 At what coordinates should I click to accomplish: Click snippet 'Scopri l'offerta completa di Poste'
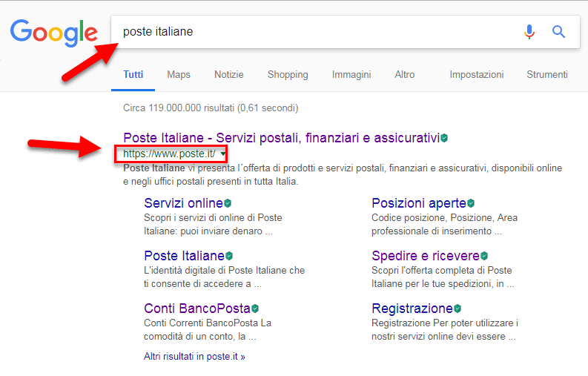[442, 270]
